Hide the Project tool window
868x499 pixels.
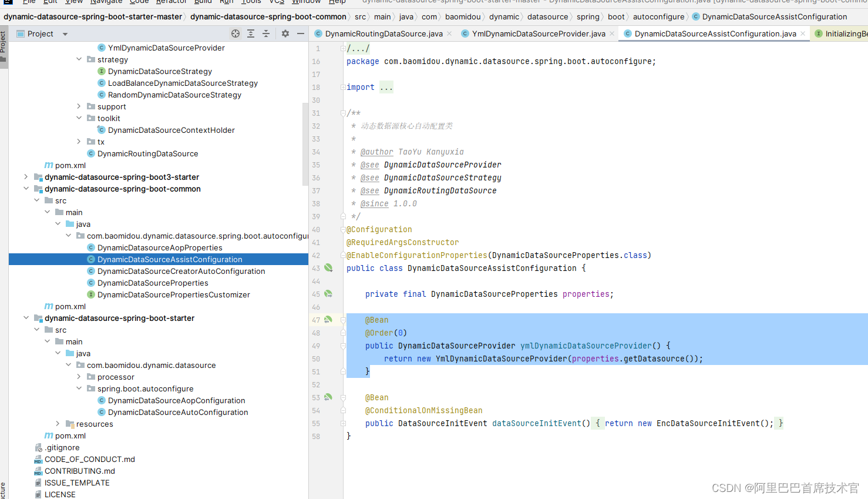pyautogui.click(x=301, y=34)
